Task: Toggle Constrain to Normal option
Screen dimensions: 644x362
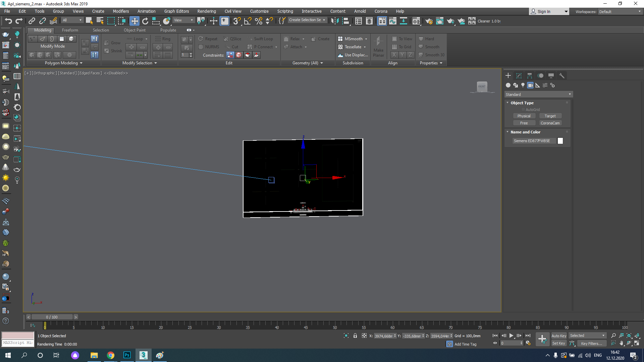Action: [256, 55]
